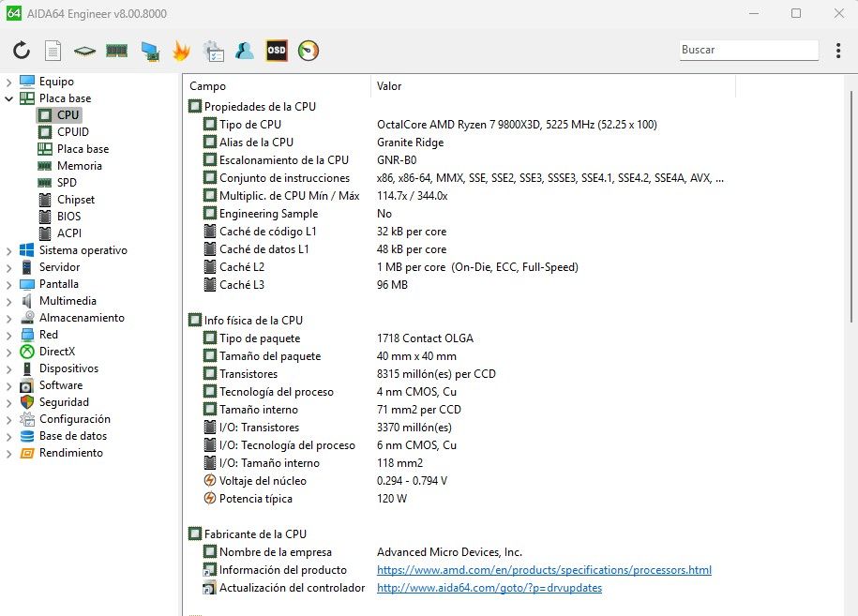Select the Software category label
Screen dimensions: 858x616
pos(61,385)
